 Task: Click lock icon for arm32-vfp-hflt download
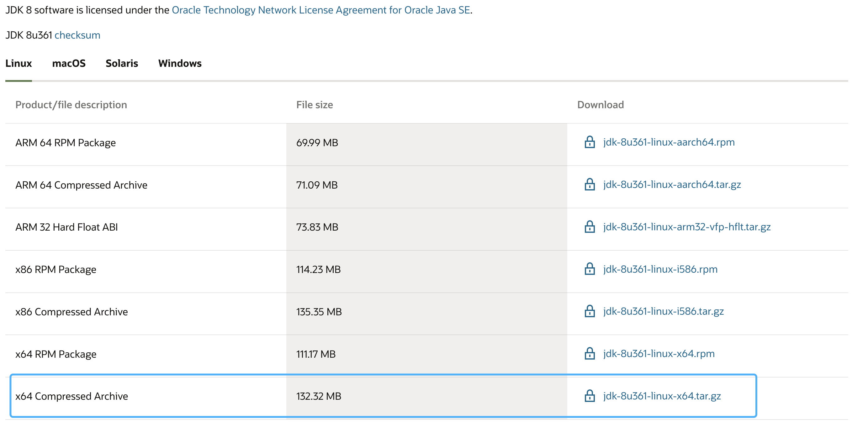click(x=589, y=227)
